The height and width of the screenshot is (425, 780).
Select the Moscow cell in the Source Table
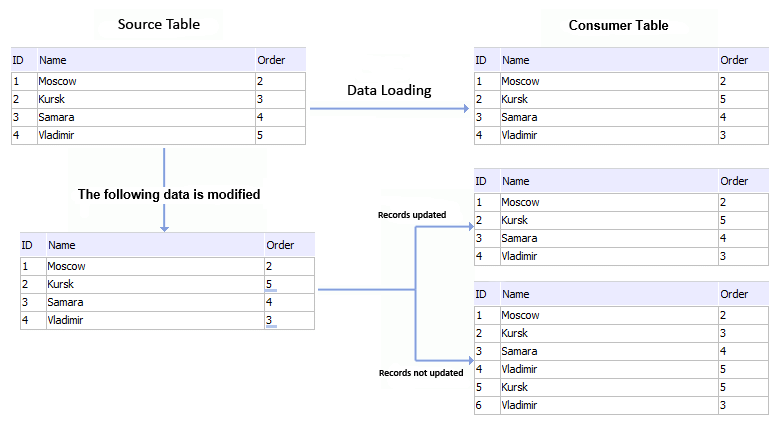[x=58, y=80]
